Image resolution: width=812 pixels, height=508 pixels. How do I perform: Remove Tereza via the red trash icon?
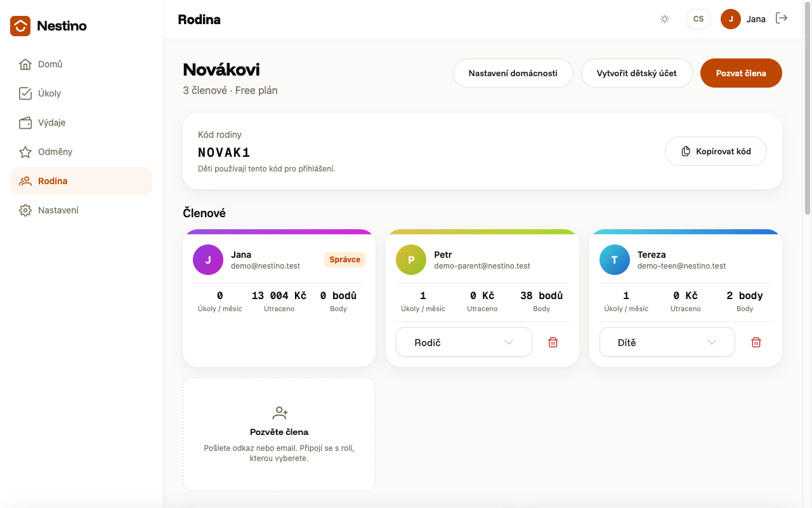tap(756, 342)
